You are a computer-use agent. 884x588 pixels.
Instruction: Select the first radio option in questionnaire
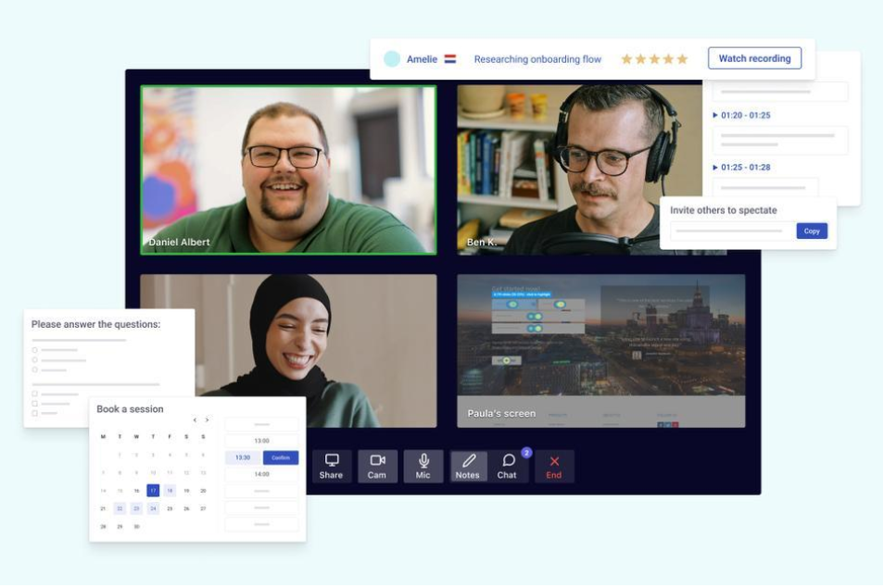coord(35,350)
